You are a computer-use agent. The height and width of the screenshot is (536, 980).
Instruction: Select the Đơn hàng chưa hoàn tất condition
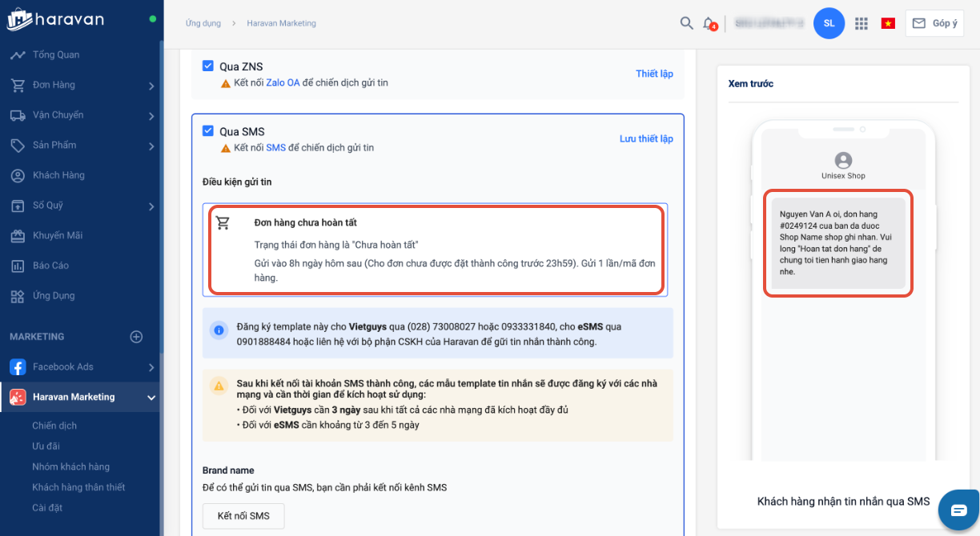436,250
